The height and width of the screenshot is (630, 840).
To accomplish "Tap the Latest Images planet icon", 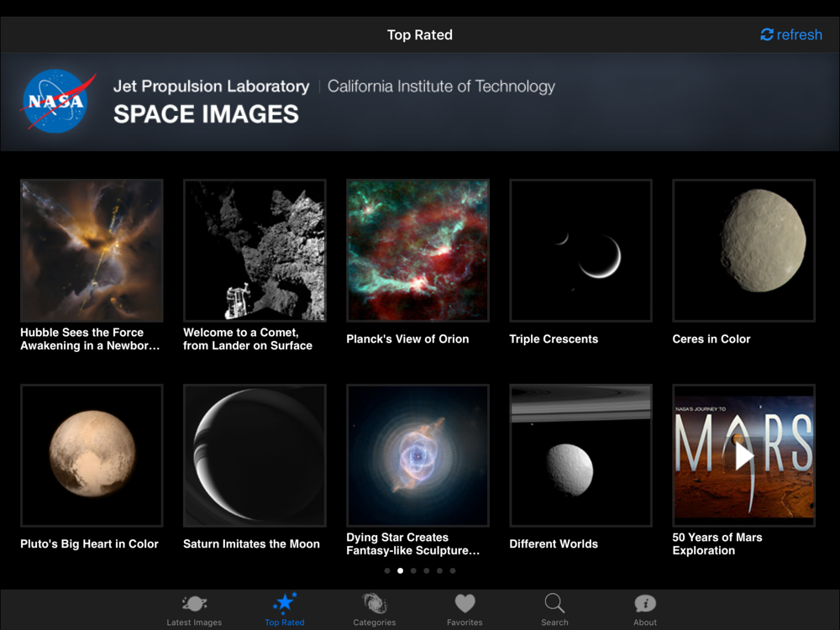I will click(194, 604).
